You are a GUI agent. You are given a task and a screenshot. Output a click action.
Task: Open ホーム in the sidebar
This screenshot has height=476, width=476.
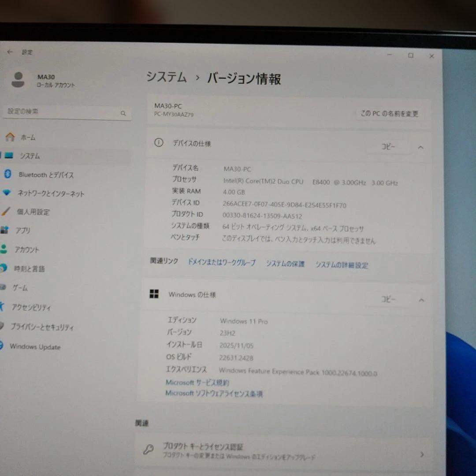click(28, 138)
